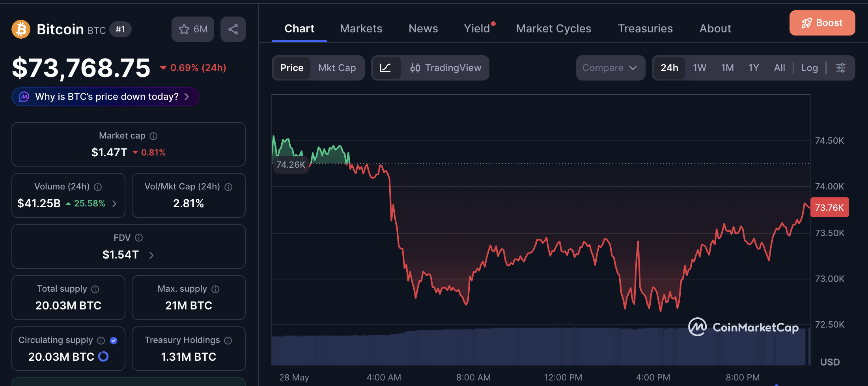Click the $1.47T market cap value
Screen dimensions: 868x386
click(x=109, y=152)
